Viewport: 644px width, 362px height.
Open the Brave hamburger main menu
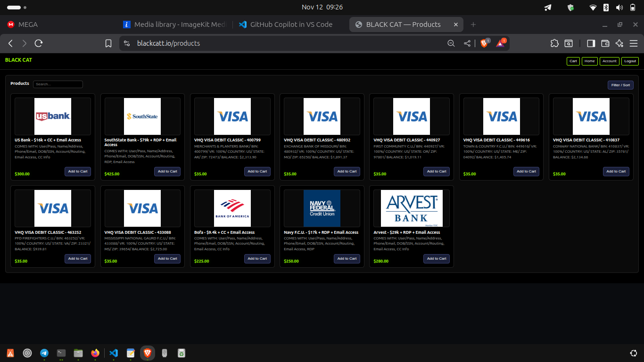pos(634,43)
